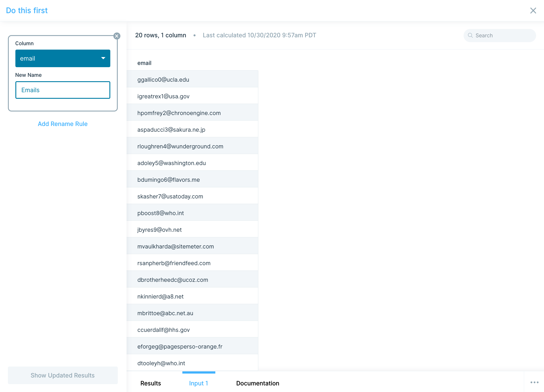Image resolution: width=544 pixels, height=392 pixels.
Task: Switch to the Results tab
Action: [x=151, y=383]
